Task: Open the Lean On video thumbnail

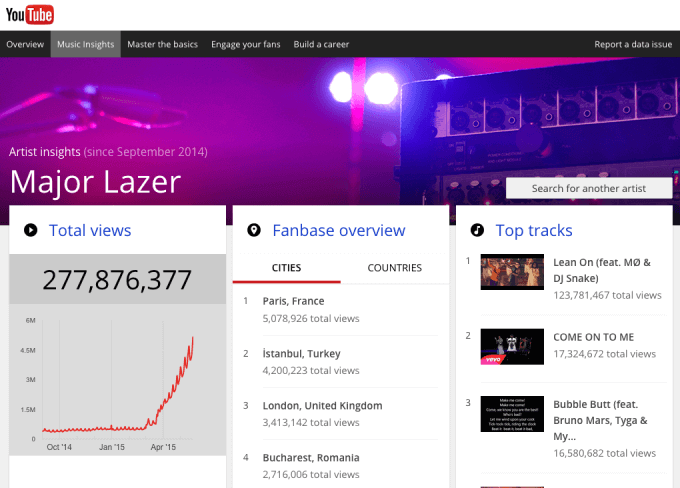Action: click(x=512, y=274)
